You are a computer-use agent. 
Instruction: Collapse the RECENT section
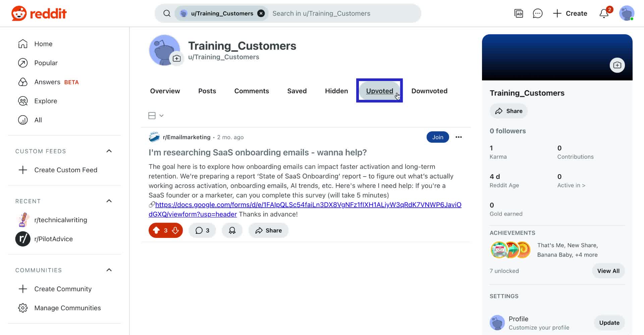point(109,201)
